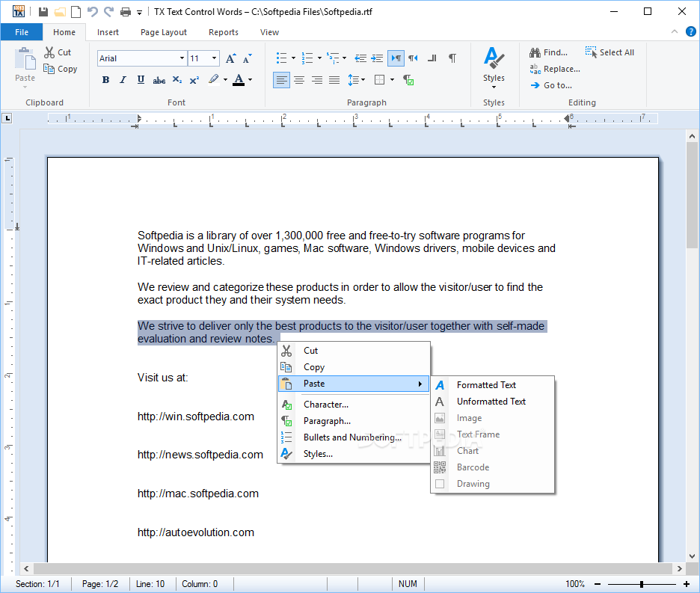Toggle show paragraph marks pilcrow
The width and height of the screenshot is (700, 593).
tap(452, 58)
